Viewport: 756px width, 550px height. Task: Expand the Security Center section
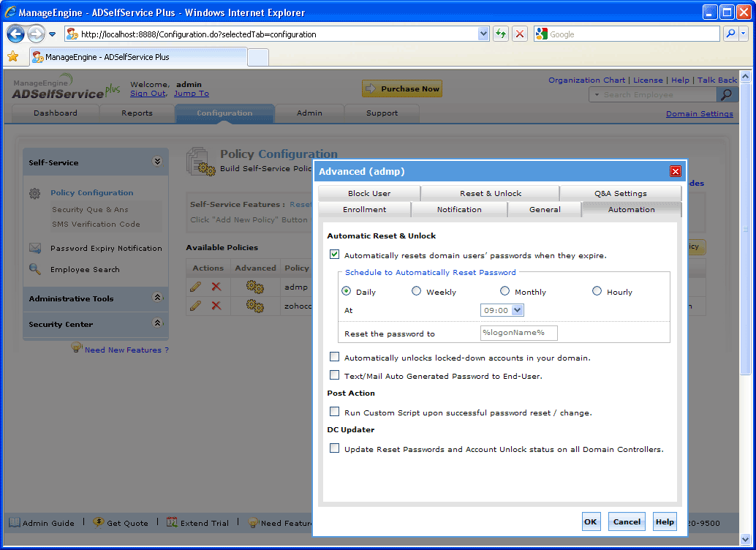pyautogui.click(x=157, y=323)
